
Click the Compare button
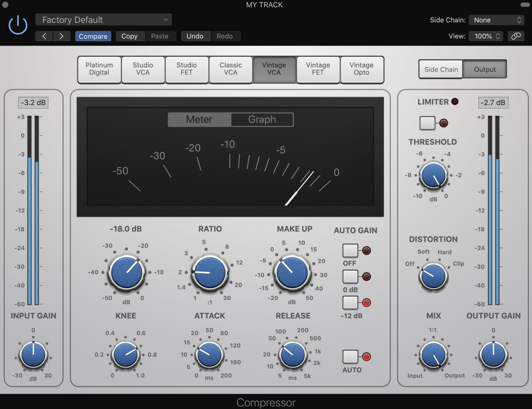click(93, 36)
